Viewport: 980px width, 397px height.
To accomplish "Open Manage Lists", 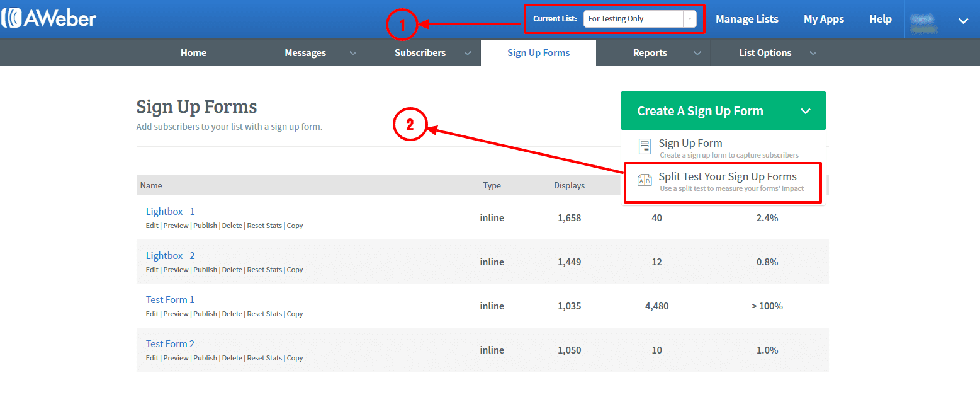I will (x=746, y=19).
